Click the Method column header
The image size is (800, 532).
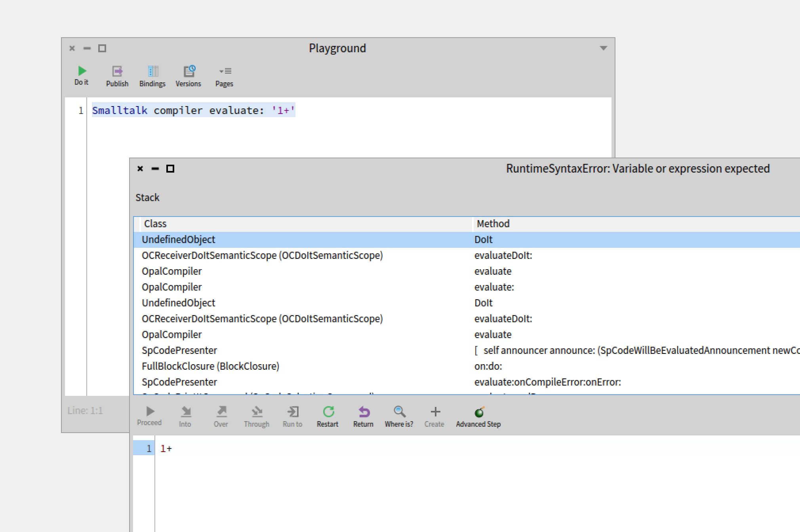coord(493,224)
